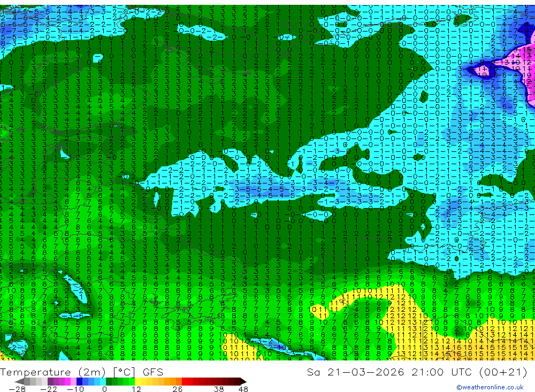Click the 38 legend value
This screenshot has width=535, height=392.
(x=219, y=389)
